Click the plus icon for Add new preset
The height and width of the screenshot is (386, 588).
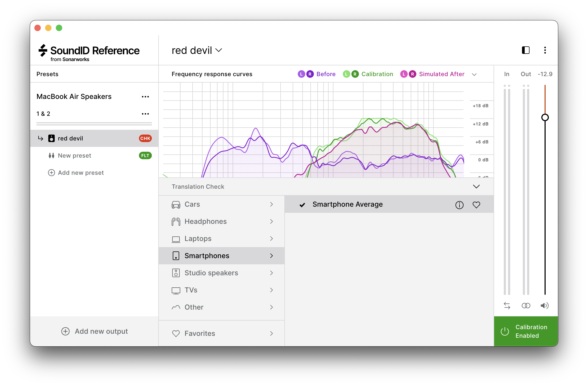point(51,173)
